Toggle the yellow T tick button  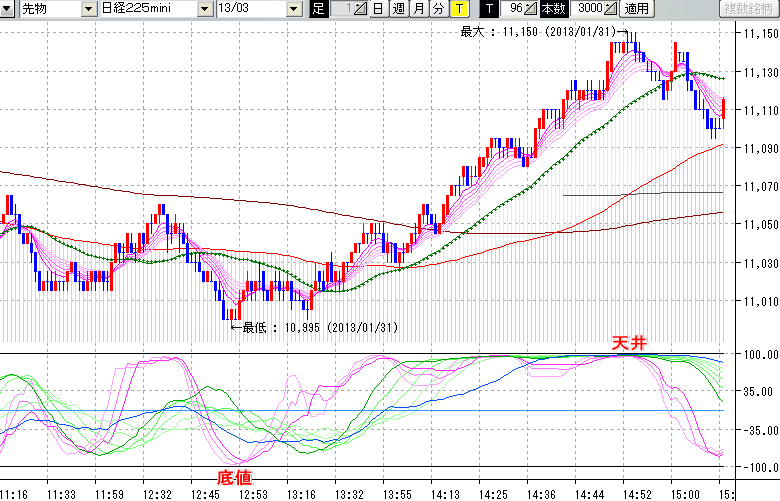[x=458, y=9]
